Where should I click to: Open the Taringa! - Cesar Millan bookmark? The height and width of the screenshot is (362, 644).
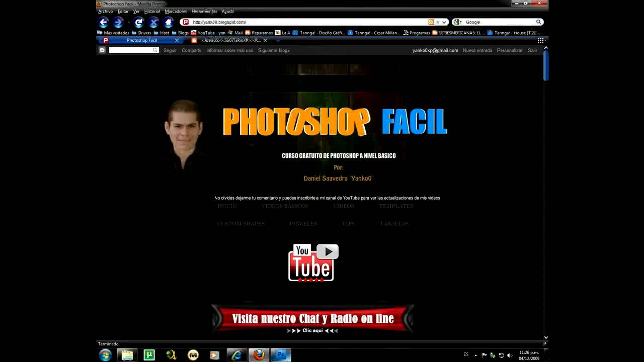point(374,33)
